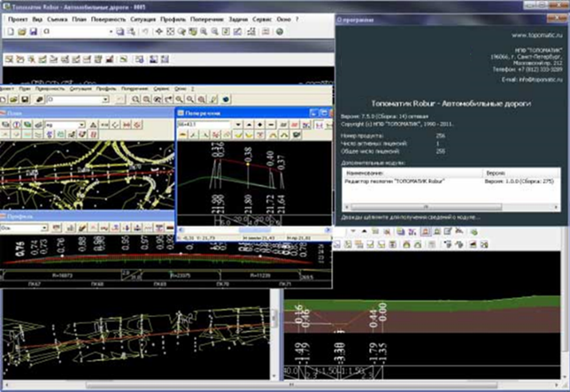Open the Профиль menu in main menu bar
Viewport: 570px width, 392px height.
tap(173, 19)
